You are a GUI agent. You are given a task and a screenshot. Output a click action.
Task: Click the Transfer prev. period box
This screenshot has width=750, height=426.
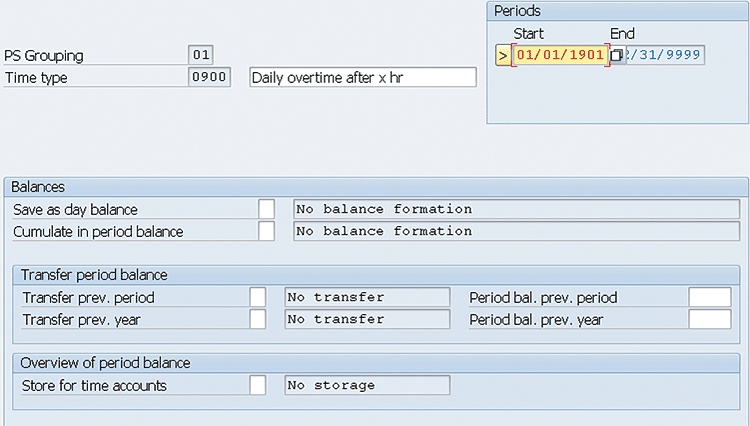[258, 297]
